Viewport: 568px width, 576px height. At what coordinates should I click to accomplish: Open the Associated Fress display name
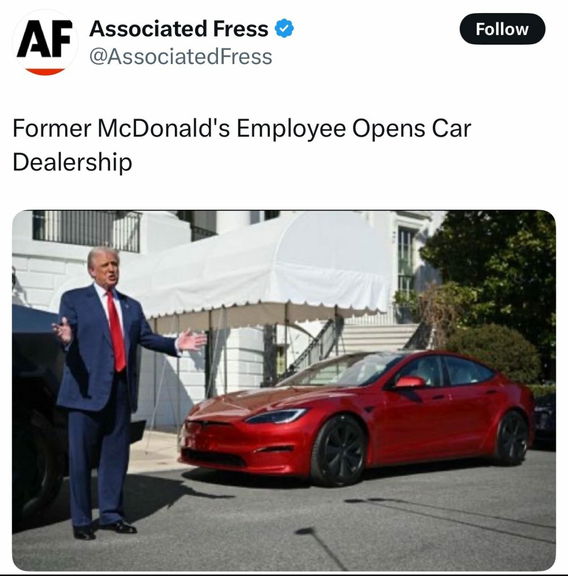point(179,29)
